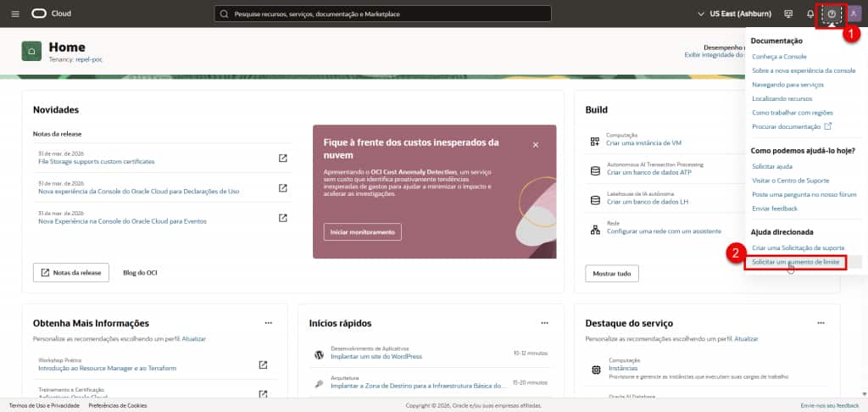This screenshot has height=412, width=868.
Task: Select Poste uma pergunta no nosso fórum
Action: (x=804, y=194)
